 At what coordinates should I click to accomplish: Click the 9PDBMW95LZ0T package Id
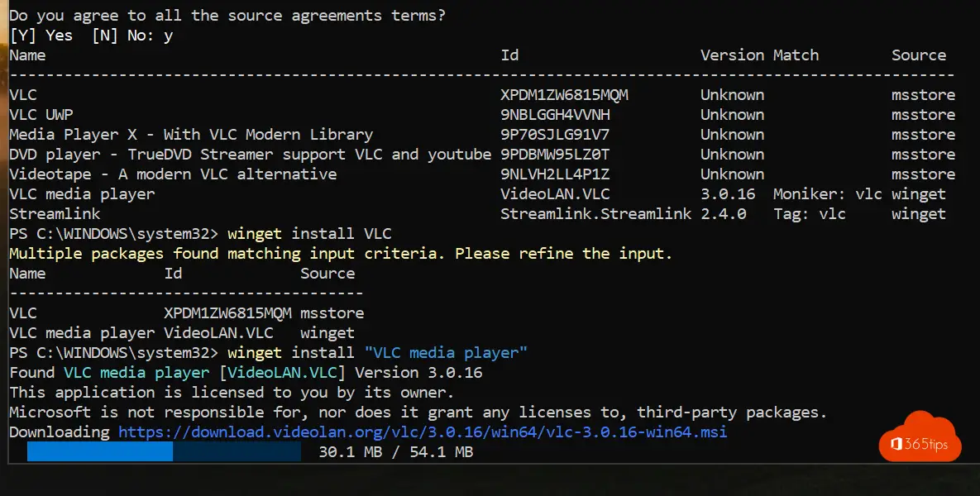point(555,155)
